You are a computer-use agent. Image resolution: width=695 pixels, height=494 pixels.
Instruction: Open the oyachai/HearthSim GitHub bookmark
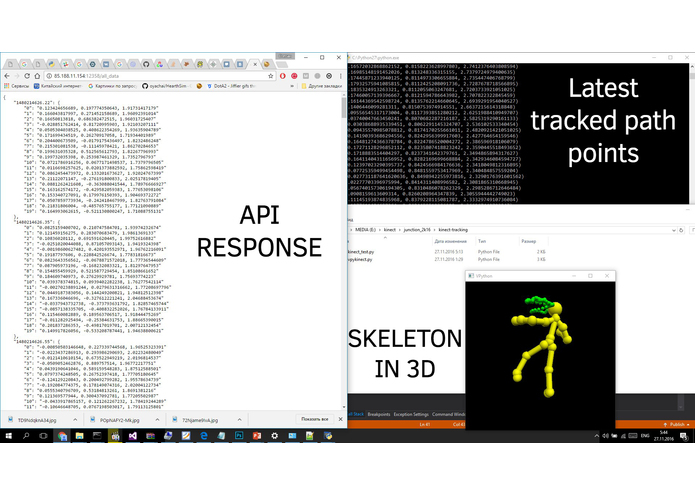point(167,86)
